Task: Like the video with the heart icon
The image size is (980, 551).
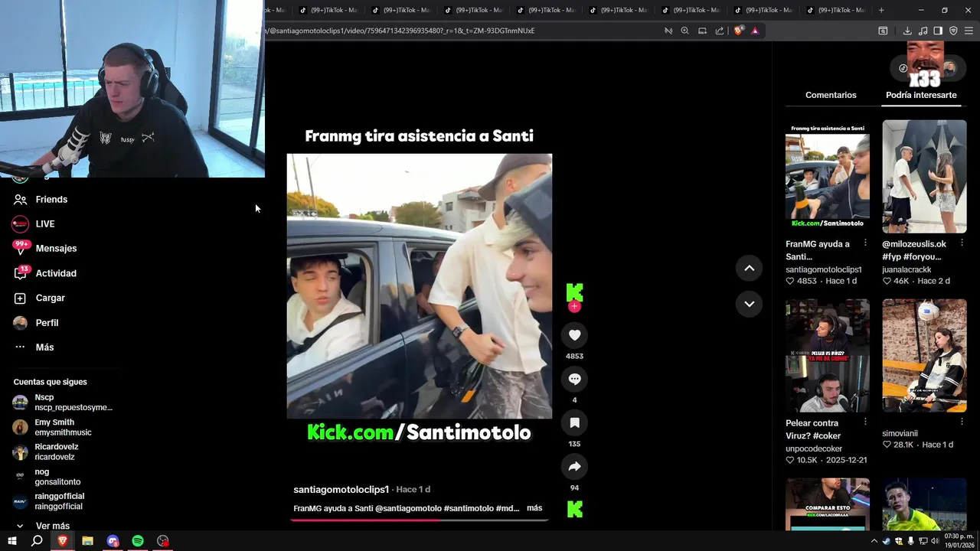Action: pos(574,334)
